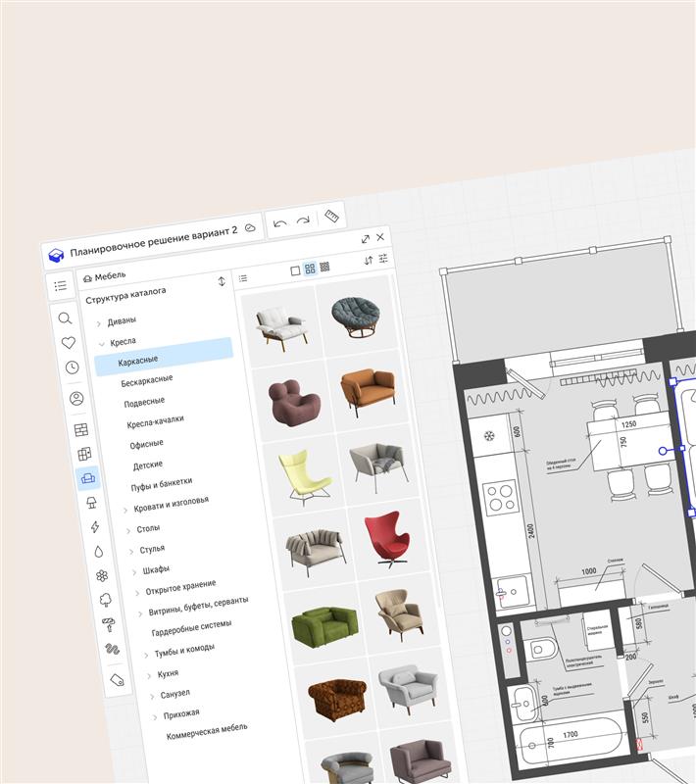Screen dimensions: 696x784
Task: Open the filter settings sliders icon
Action: 383,259
